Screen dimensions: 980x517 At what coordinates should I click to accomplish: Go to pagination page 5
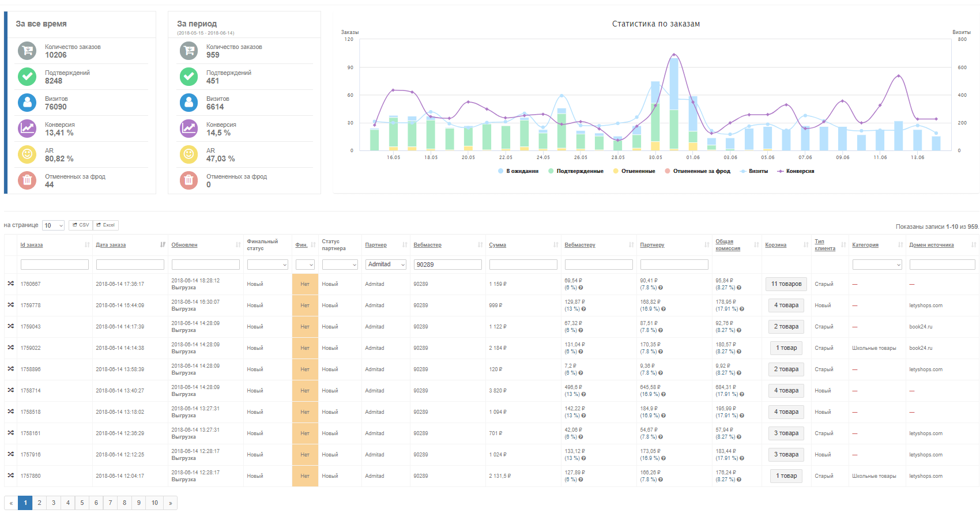(x=82, y=503)
